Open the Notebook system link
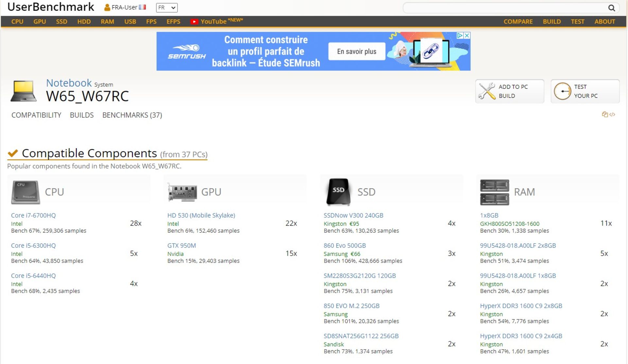Viewport: 628px width, 364px height. (69, 83)
